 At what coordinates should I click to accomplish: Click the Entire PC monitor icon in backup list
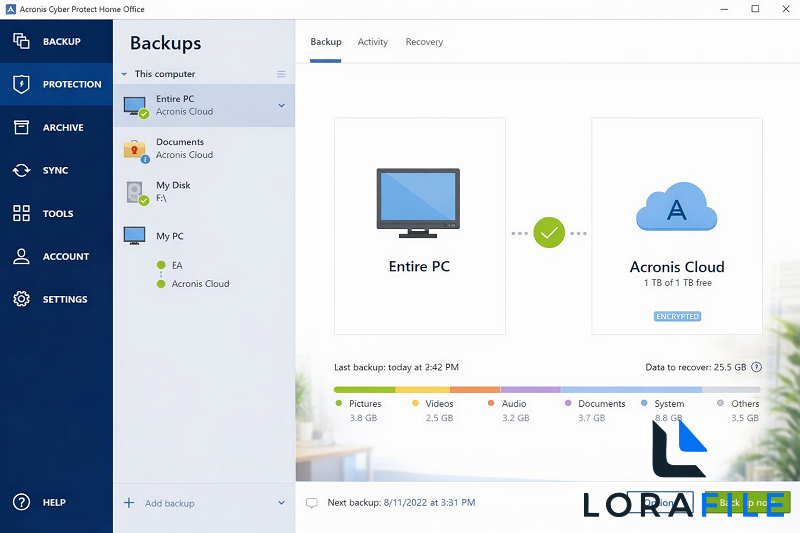point(136,107)
